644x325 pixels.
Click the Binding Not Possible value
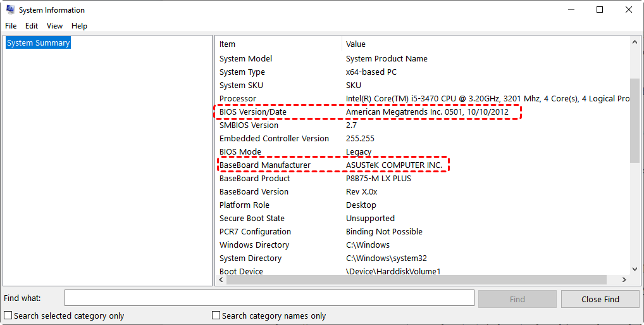pos(384,232)
